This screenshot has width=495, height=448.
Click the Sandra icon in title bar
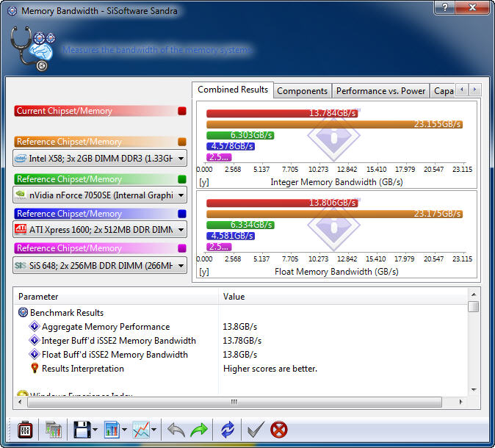pyautogui.click(x=12, y=11)
